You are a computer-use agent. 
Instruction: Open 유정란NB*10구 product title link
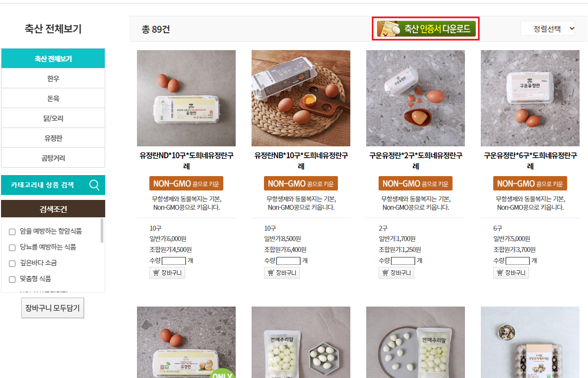[301, 161]
